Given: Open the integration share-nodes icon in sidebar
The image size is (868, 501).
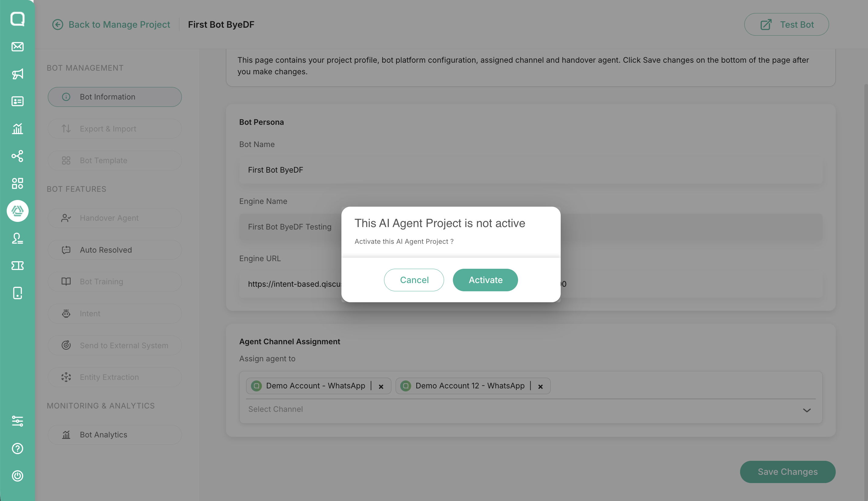Looking at the screenshot, I should [18, 156].
